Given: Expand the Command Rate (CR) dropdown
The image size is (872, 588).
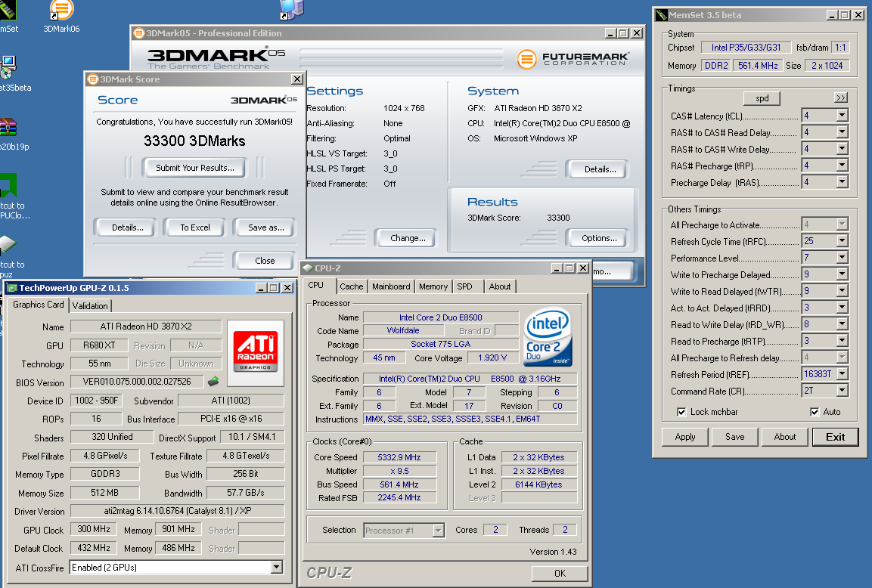Looking at the screenshot, I should [842, 391].
